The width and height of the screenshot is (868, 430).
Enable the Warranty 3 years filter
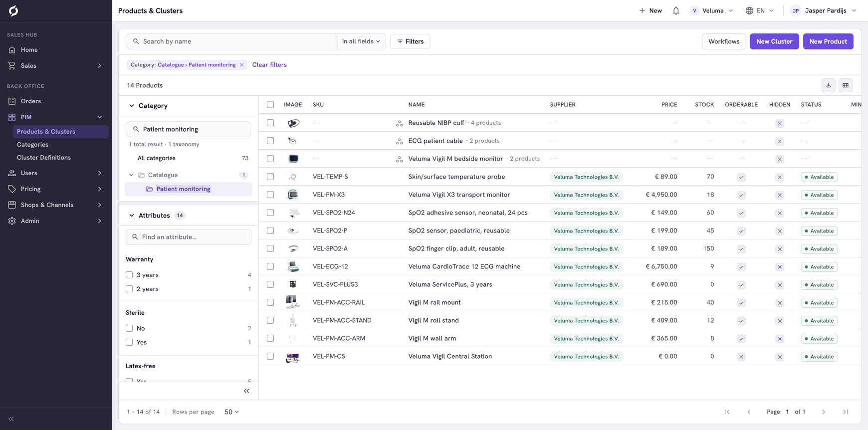click(129, 275)
